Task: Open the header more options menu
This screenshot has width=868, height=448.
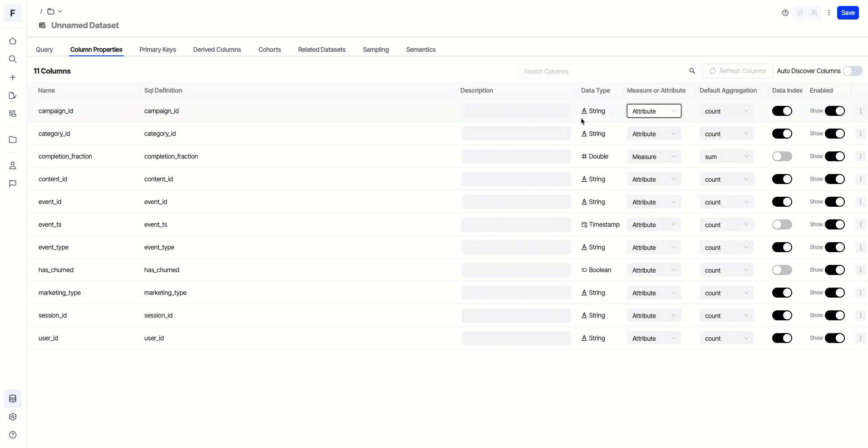Action: pos(829,13)
